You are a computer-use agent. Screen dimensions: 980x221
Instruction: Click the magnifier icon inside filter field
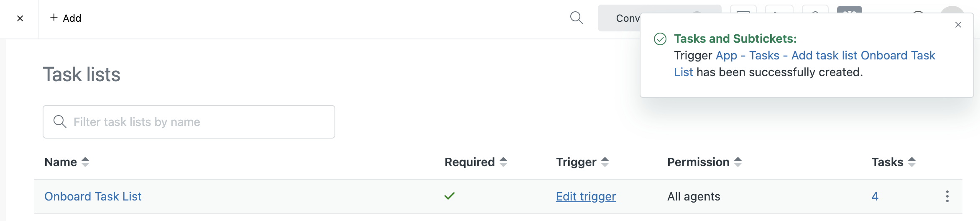point(60,122)
